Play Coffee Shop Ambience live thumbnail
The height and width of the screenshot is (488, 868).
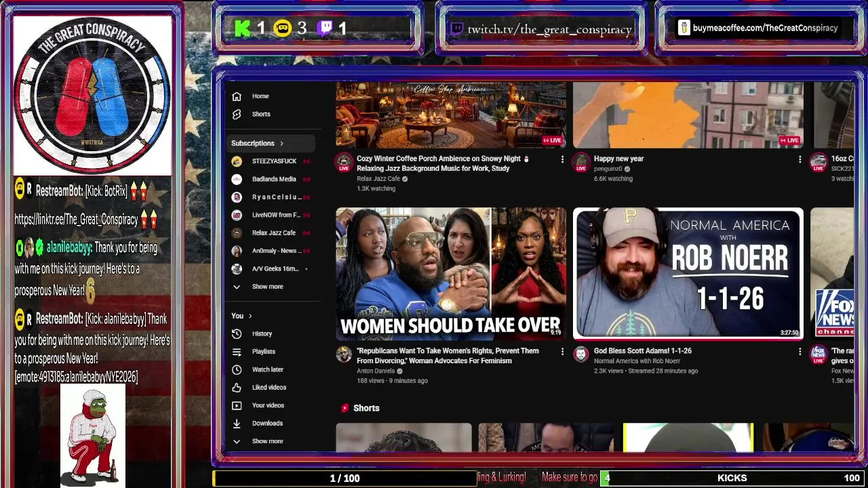point(451,115)
